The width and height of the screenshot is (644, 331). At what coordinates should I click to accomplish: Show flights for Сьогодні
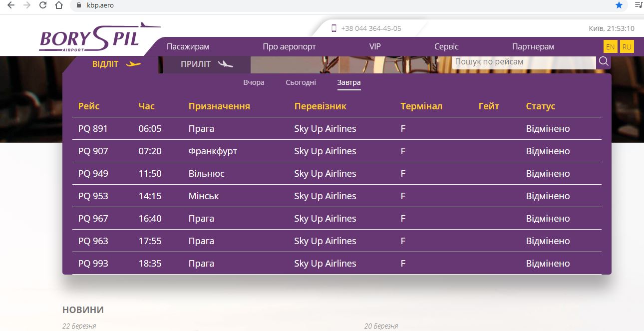tap(301, 82)
